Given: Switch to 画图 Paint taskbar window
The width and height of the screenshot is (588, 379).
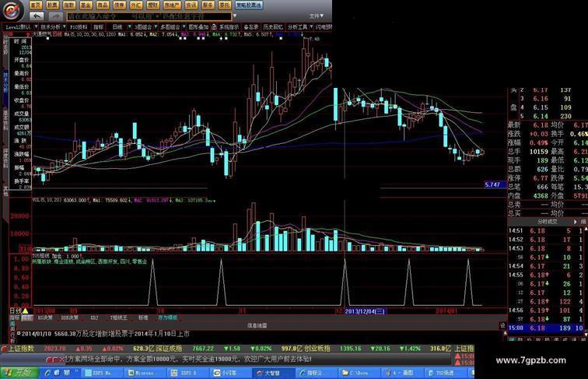Looking at the screenshot, I should pyautogui.click(x=402, y=373).
